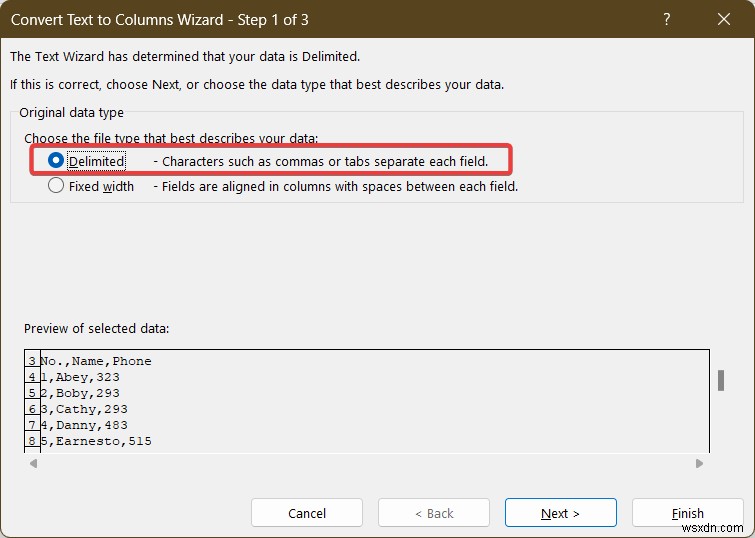The width and height of the screenshot is (755, 538).
Task: Click the preview's right scroll arrow
Action: (699, 463)
